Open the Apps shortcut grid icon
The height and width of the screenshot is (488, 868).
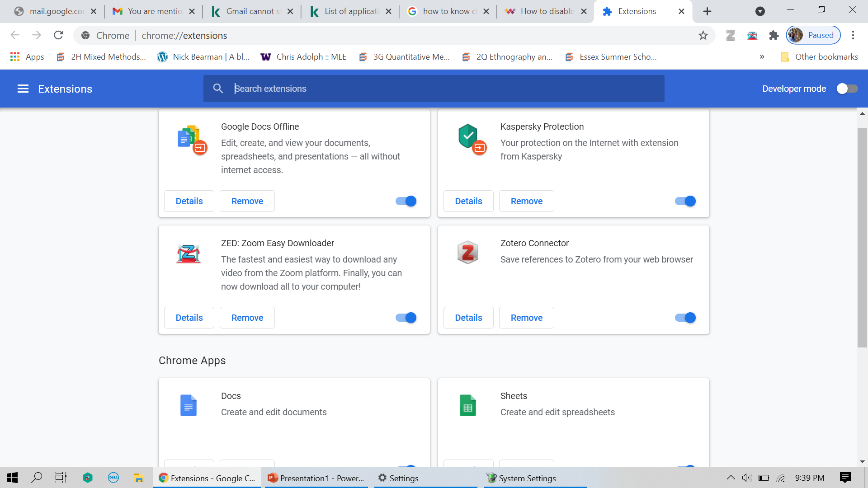pyautogui.click(x=15, y=57)
